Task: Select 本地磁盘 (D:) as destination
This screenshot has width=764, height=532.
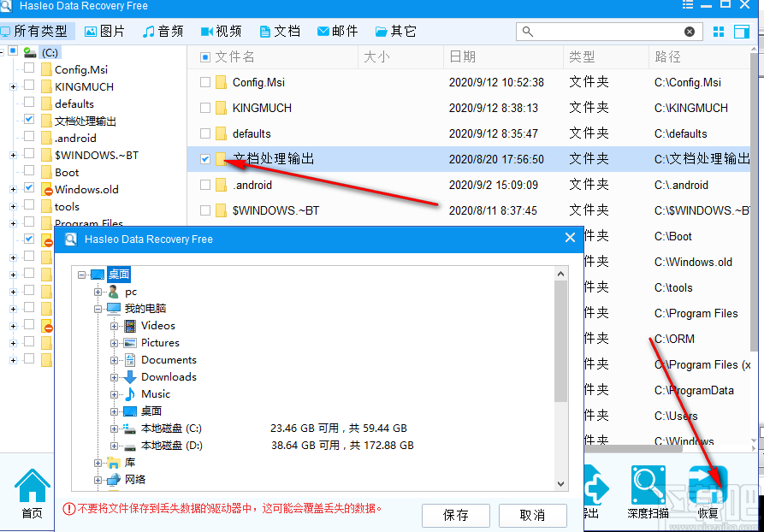Action: click(171, 446)
